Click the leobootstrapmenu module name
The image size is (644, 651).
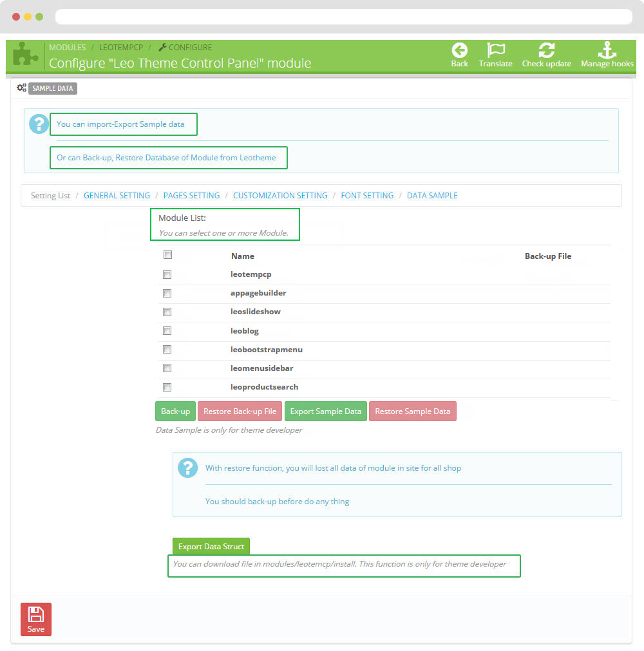tap(267, 350)
